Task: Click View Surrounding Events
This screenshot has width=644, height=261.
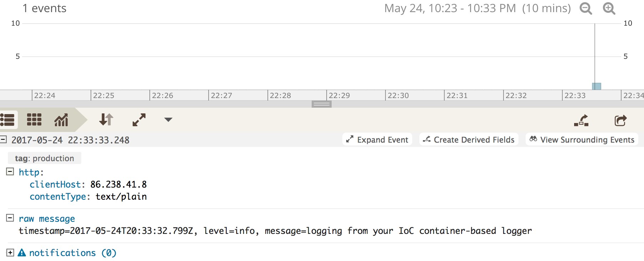Action: click(582, 139)
